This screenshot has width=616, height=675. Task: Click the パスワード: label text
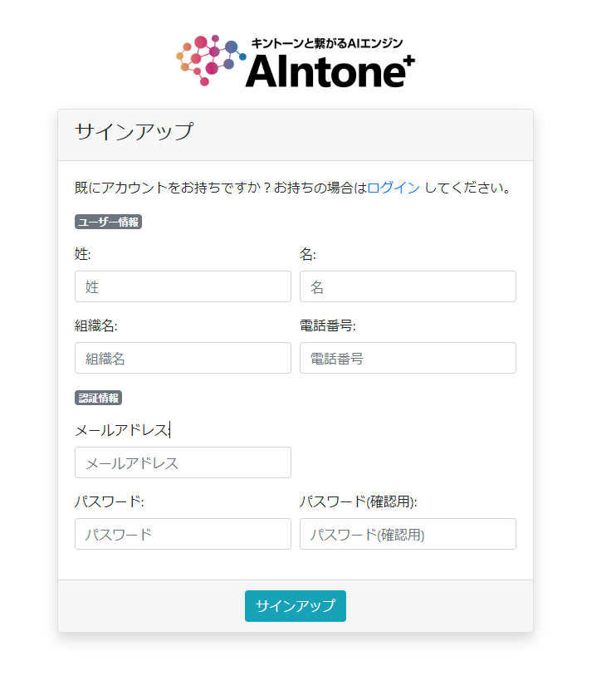tap(110, 501)
